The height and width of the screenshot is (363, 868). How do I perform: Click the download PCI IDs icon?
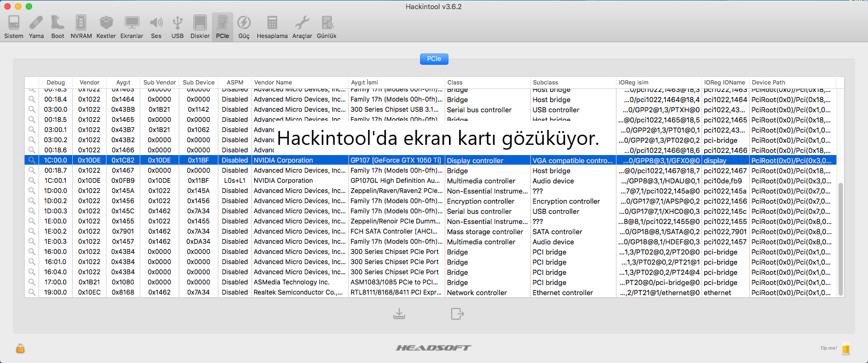(x=399, y=314)
